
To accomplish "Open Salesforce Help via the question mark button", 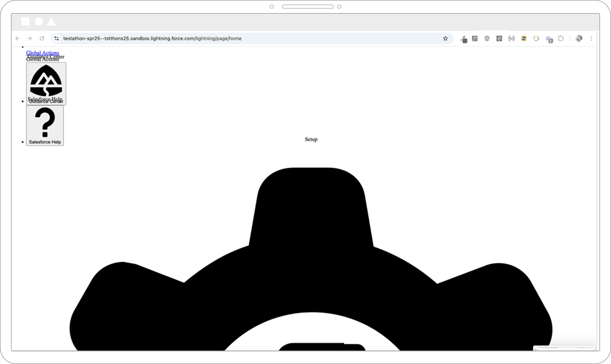I will [45, 126].
